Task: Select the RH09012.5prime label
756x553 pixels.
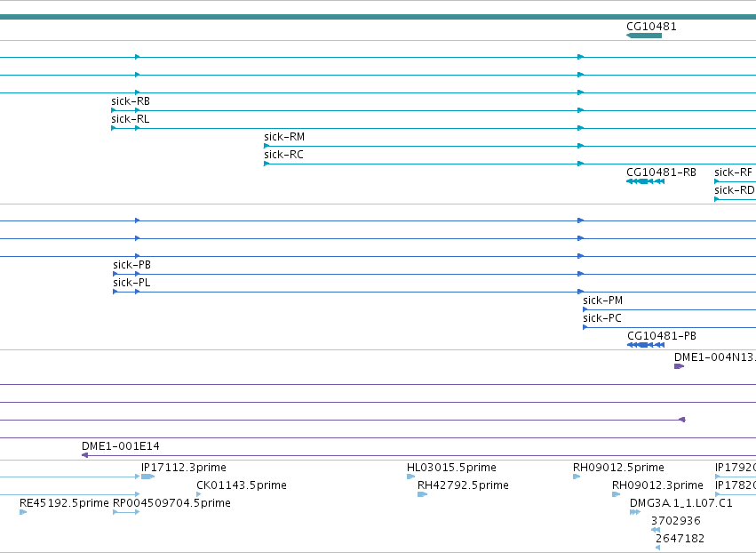Action: 618,468
